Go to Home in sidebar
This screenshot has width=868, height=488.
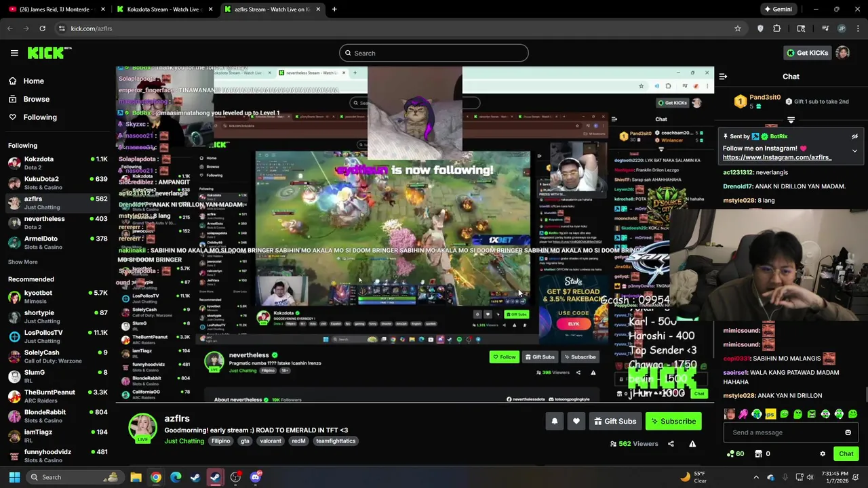coord(33,81)
